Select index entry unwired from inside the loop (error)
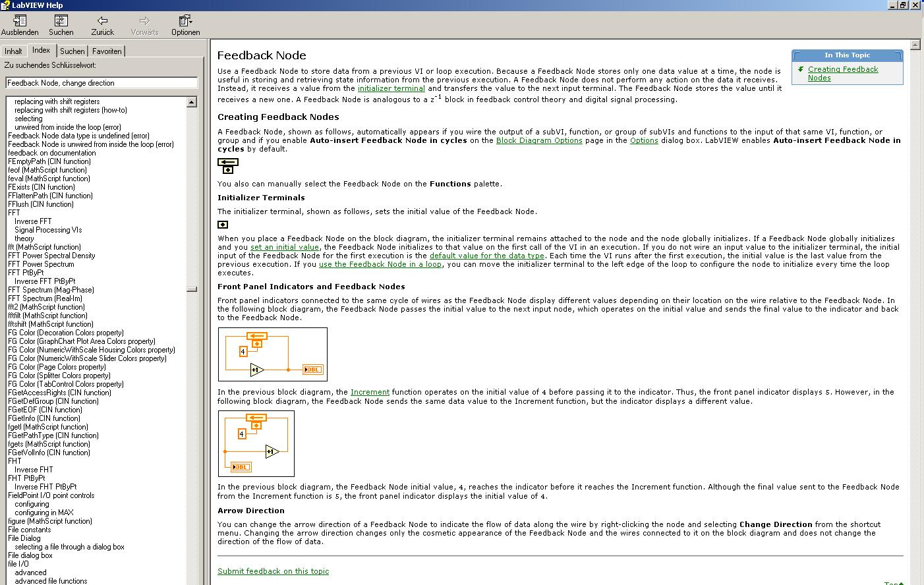This screenshot has height=585, width=924. pos(68,127)
